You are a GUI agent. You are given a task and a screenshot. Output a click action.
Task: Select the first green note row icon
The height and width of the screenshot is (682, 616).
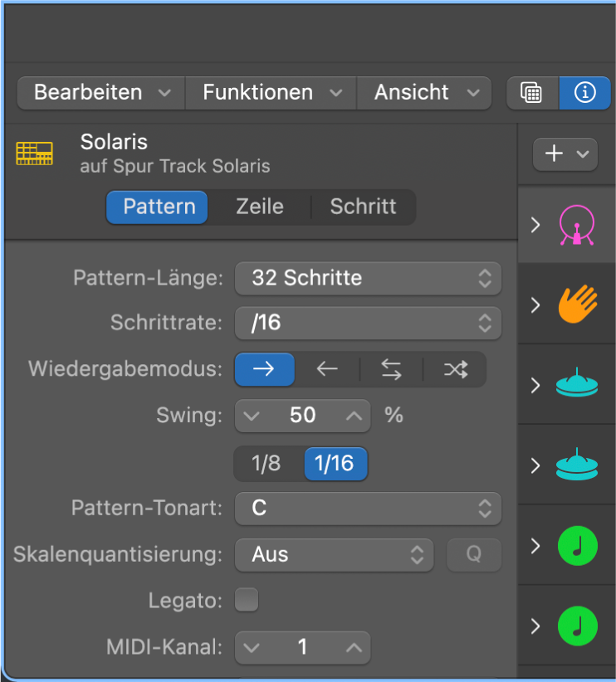tap(576, 545)
